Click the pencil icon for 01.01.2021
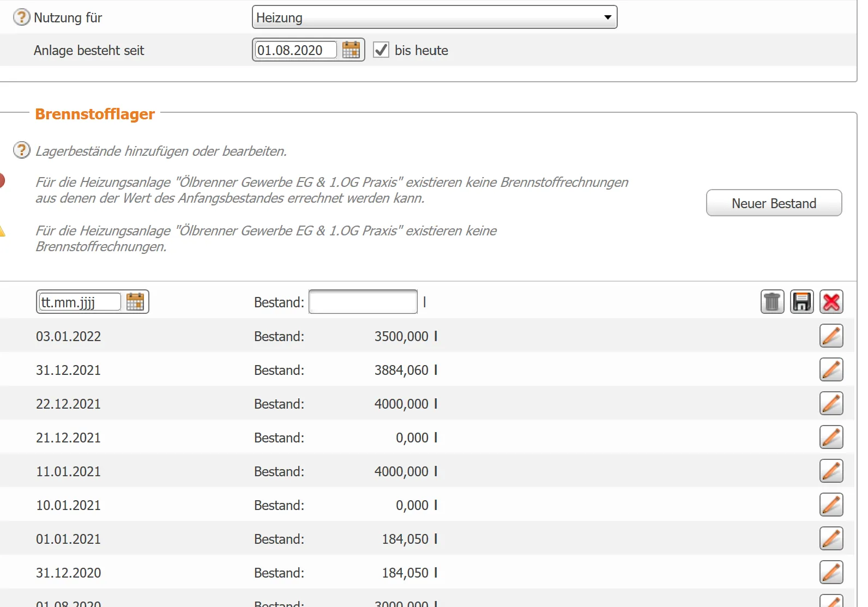The width and height of the screenshot is (868, 607). pyautogui.click(x=831, y=538)
